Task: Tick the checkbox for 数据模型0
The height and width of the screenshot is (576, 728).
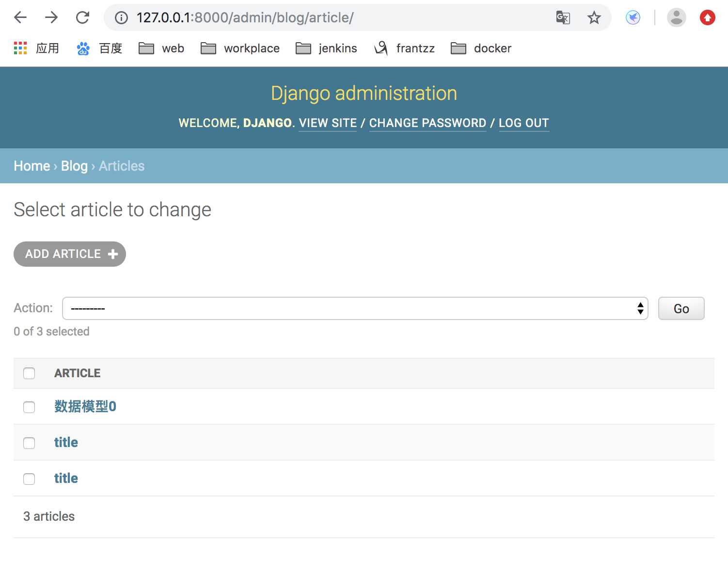Action: tap(29, 407)
